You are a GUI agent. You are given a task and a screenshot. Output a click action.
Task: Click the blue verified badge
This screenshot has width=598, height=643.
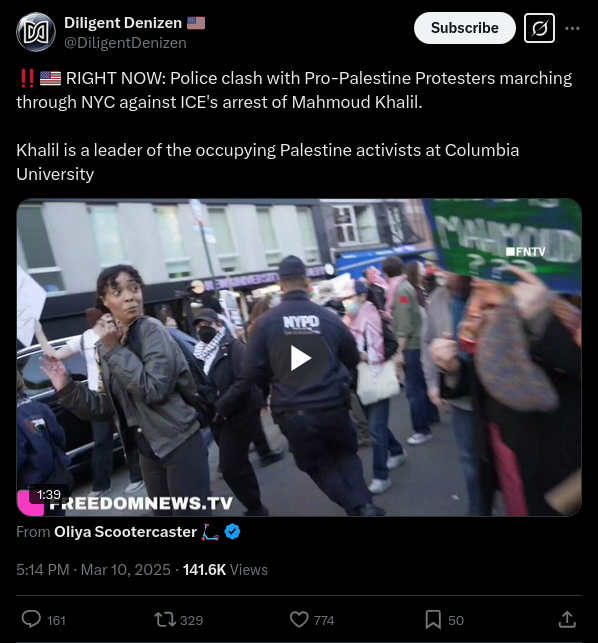233,532
